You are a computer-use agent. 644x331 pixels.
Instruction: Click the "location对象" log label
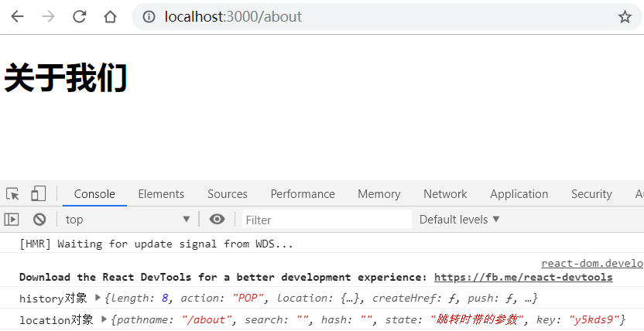pos(57,319)
